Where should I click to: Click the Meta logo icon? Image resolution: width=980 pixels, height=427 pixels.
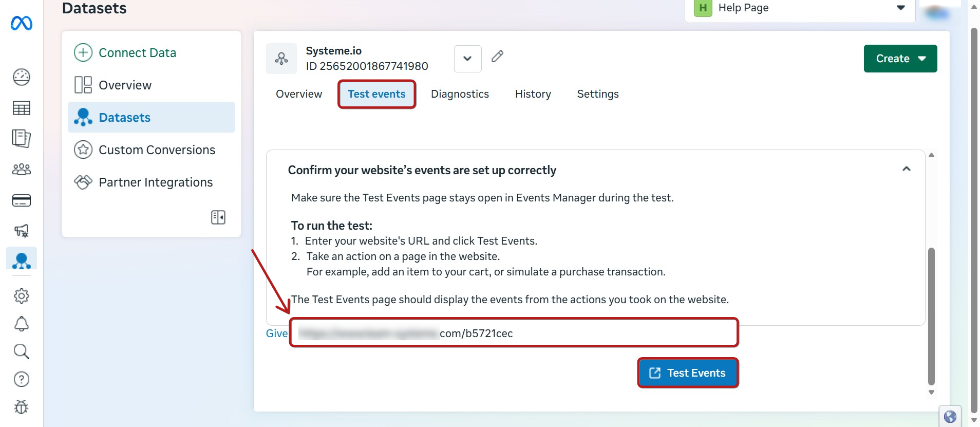click(22, 24)
